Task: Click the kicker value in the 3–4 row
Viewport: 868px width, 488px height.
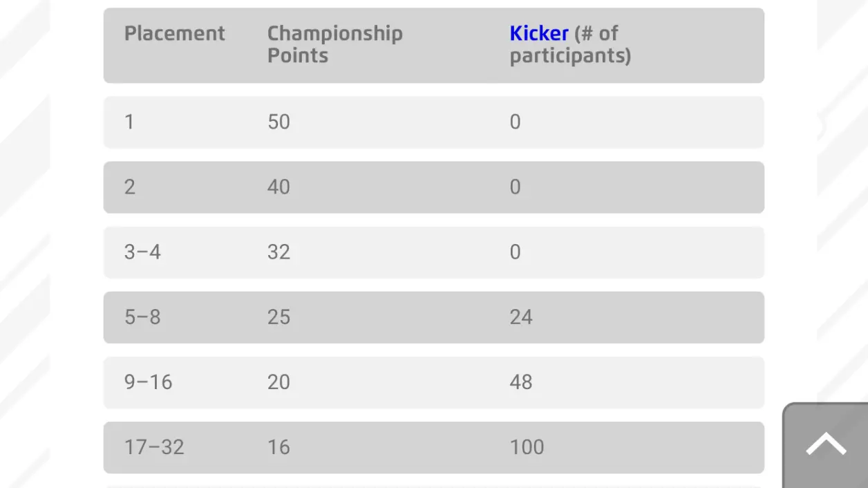Action: [515, 252]
